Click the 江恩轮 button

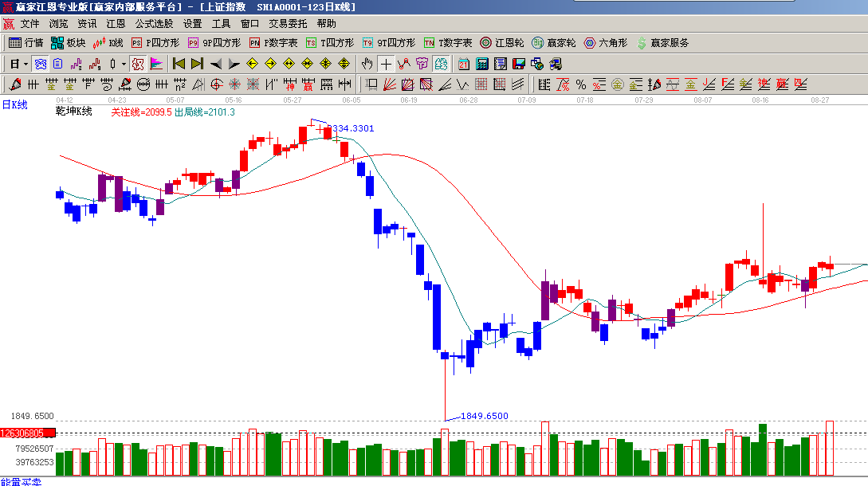coord(502,43)
